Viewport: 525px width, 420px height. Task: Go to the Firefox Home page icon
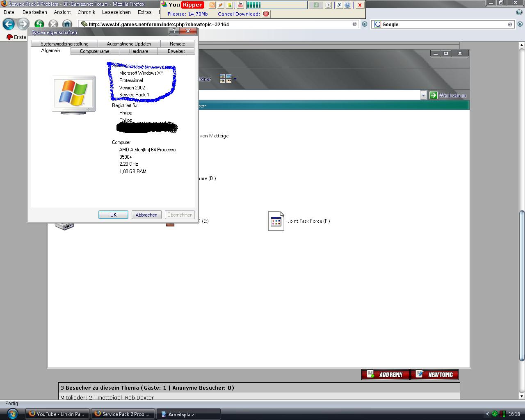pos(67,24)
